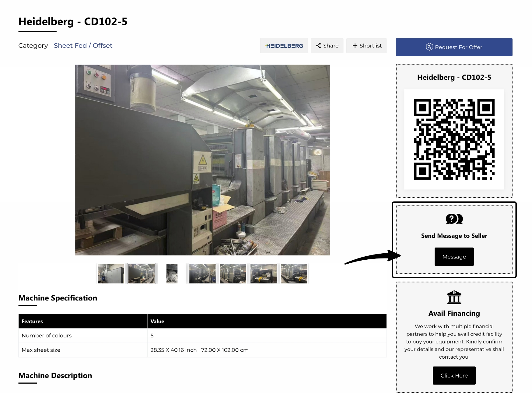This screenshot has height=411, width=532.
Task: Open the Heidelberg brand logo
Action: click(284, 46)
